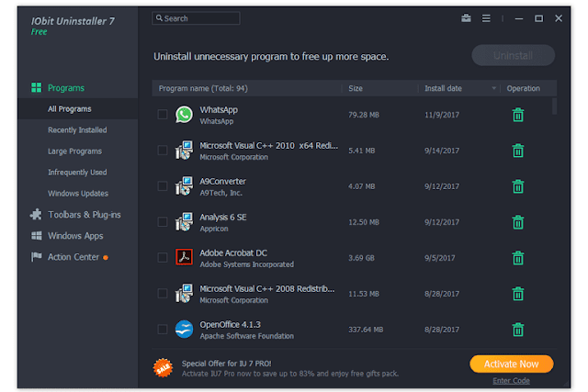Click trash icon for Microsoft Visual C++ 2010
This screenshot has width=588, height=392.
pyautogui.click(x=518, y=151)
